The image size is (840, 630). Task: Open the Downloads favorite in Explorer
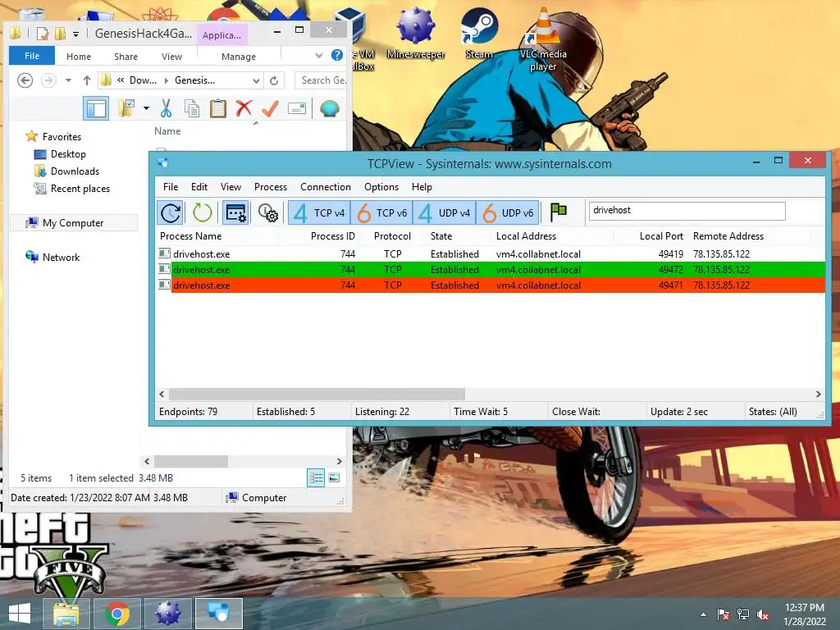coord(75,171)
